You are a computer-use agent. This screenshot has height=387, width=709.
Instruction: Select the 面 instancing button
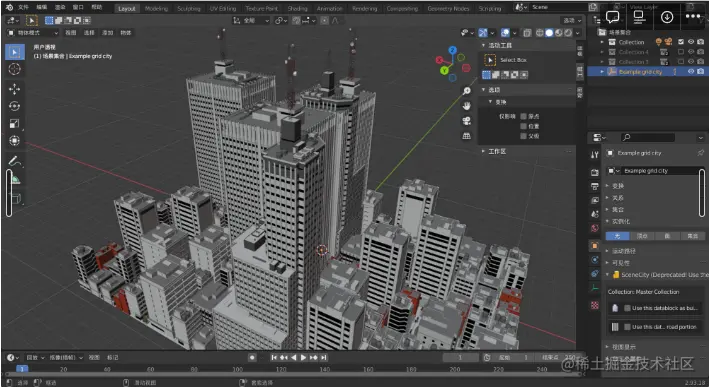tap(667, 236)
